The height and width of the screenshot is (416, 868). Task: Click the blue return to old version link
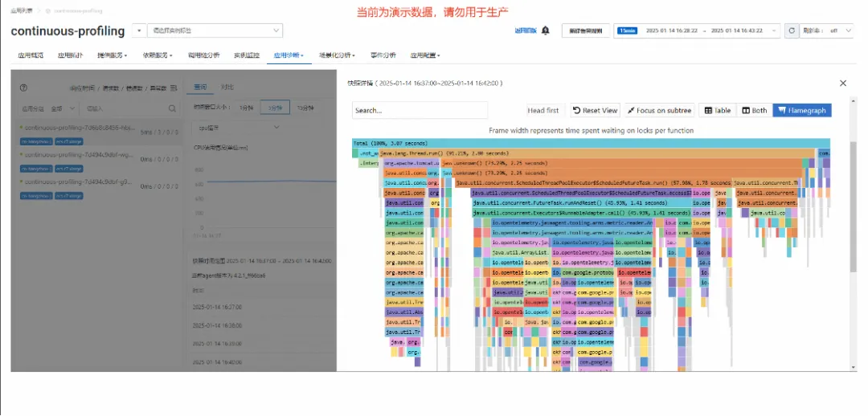pos(526,31)
